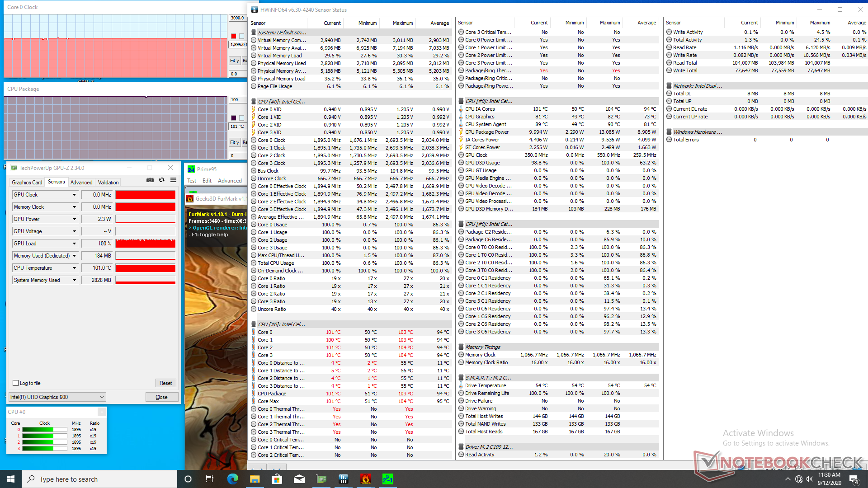Screen dimensions: 868x488
Task: Switch to Graphics Card tab
Action: tap(27, 183)
